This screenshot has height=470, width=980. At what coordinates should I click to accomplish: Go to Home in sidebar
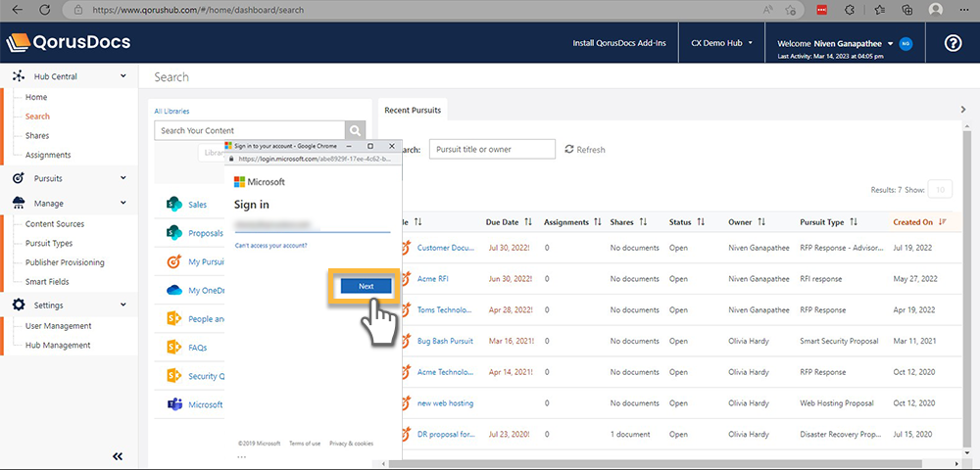click(x=35, y=97)
